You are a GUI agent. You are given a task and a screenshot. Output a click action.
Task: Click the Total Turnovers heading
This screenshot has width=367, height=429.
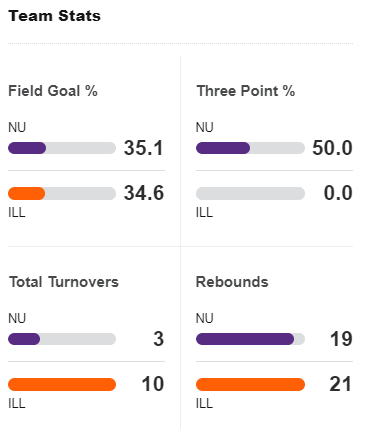[64, 282]
